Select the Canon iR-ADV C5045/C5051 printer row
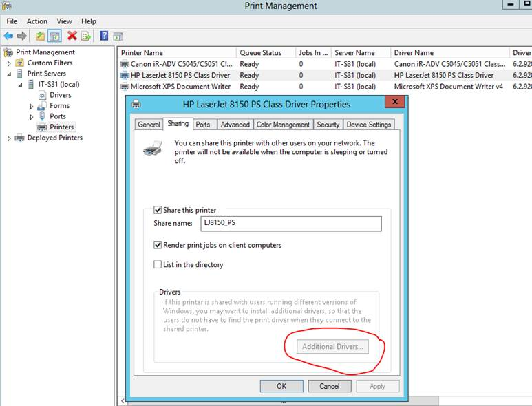Viewport: 532px width, 406px height. 325,64
